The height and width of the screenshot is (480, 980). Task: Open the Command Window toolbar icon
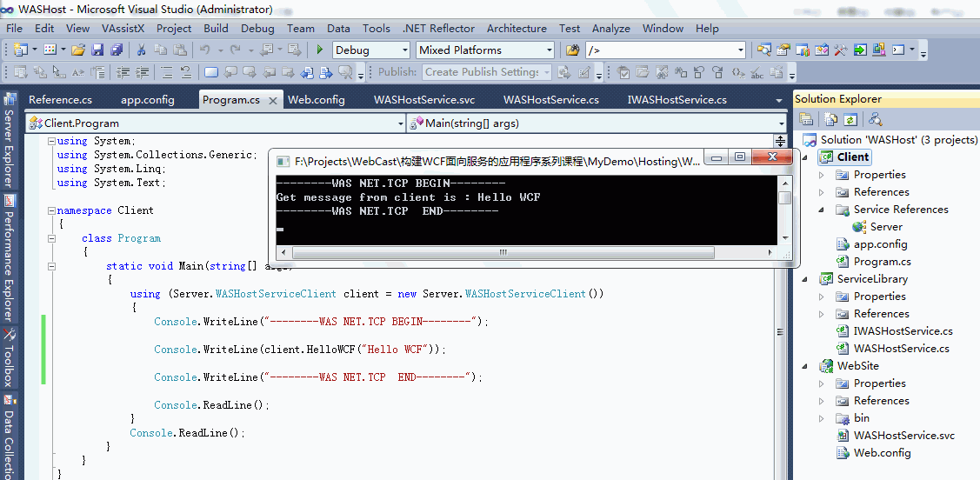898,50
